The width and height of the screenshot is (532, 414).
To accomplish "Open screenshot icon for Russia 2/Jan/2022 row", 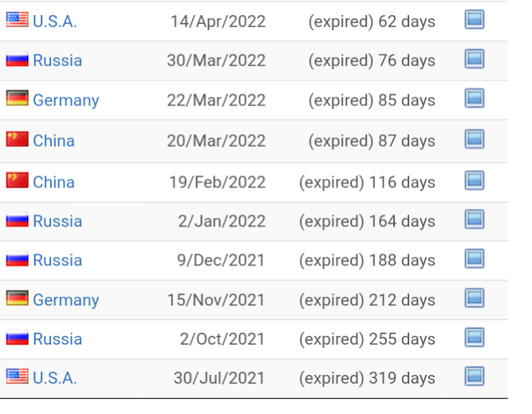I will point(474,219).
